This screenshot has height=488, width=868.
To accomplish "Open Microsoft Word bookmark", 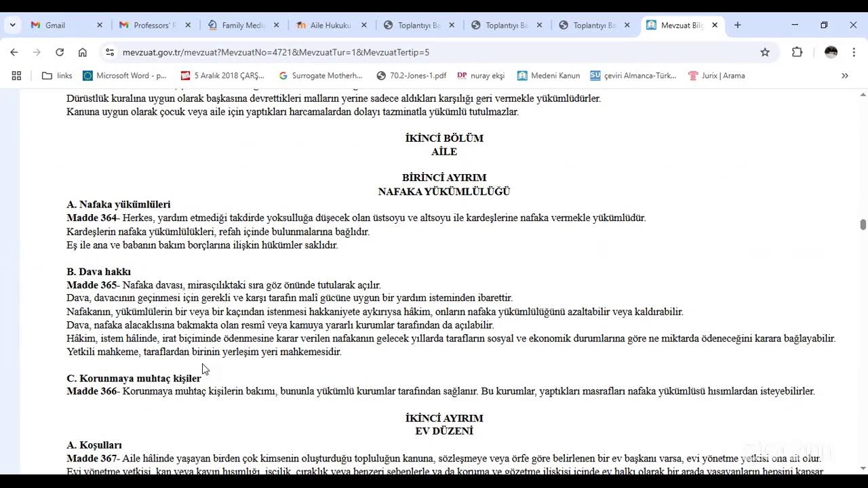I will click(x=124, y=76).
